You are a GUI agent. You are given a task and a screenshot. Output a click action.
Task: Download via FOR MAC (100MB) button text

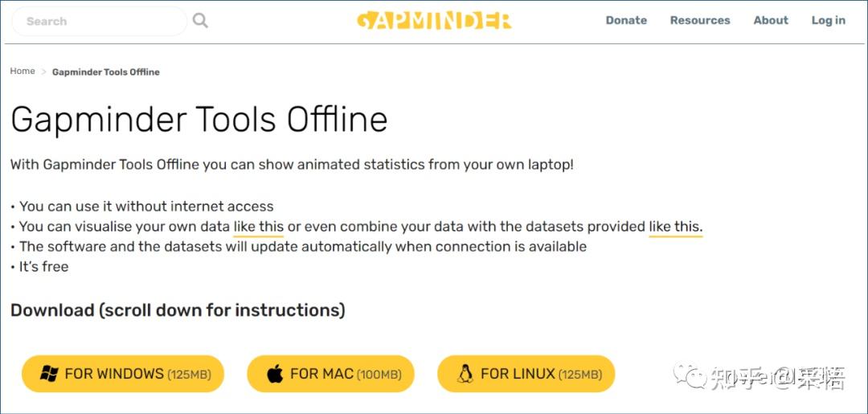coord(346,374)
